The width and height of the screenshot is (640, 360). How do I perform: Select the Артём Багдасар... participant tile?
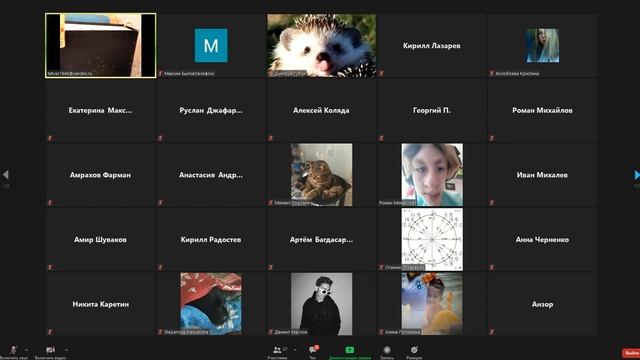(x=322, y=240)
